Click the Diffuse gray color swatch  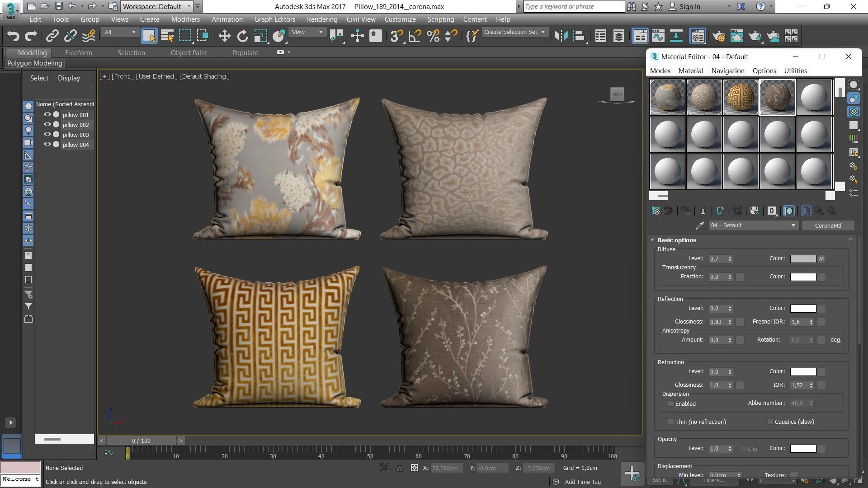(x=803, y=259)
